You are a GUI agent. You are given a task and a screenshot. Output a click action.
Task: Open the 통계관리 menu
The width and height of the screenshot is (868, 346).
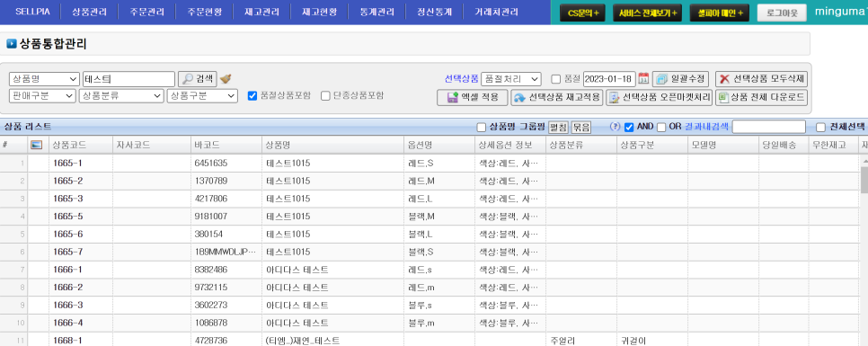point(377,12)
